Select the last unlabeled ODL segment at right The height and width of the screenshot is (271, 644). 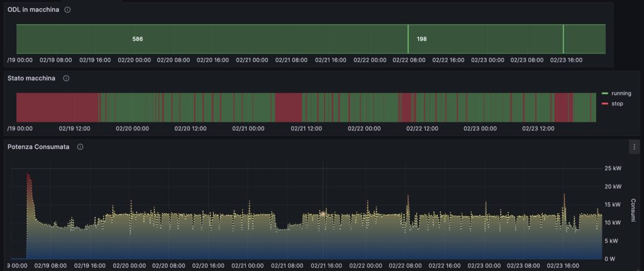[584, 39]
